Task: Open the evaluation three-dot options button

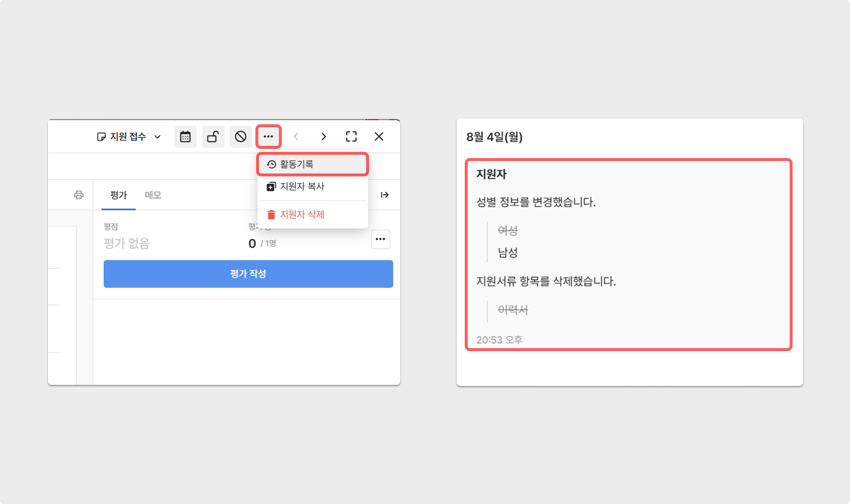Action: pyautogui.click(x=380, y=239)
